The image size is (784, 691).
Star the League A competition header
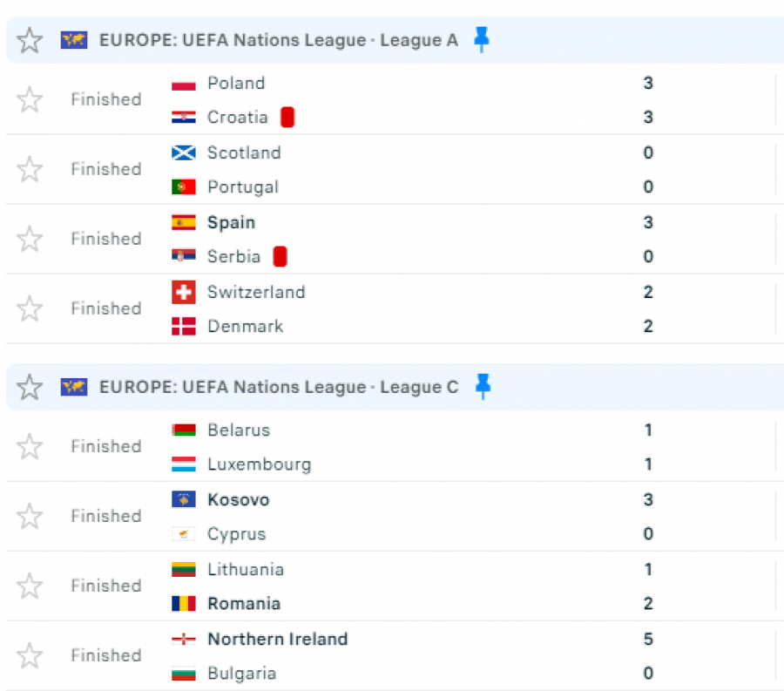pyautogui.click(x=30, y=40)
